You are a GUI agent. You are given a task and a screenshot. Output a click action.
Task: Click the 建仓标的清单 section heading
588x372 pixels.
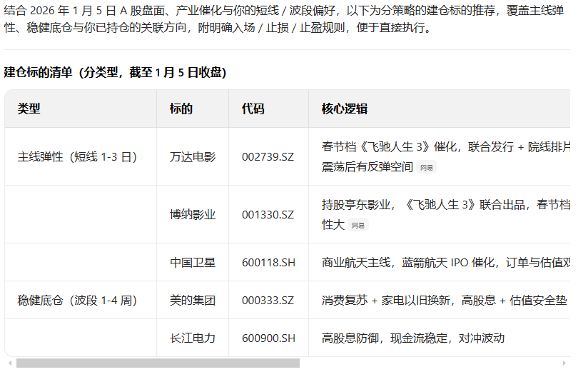click(115, 72)
